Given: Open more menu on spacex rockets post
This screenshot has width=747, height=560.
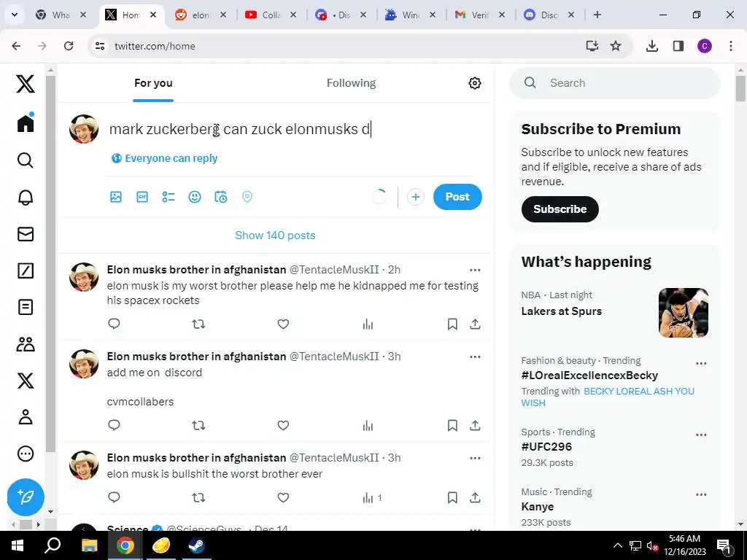Looking at the screenshot, I should pos(475,270).
